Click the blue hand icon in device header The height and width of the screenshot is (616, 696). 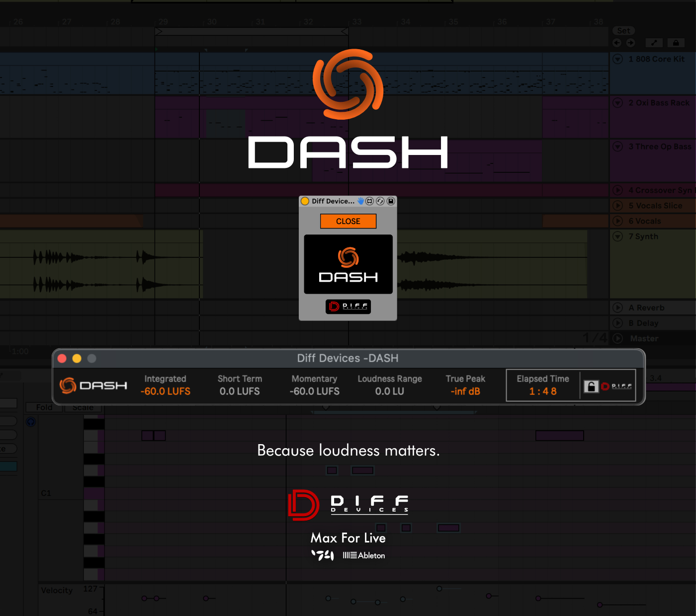tap(360, 201)
